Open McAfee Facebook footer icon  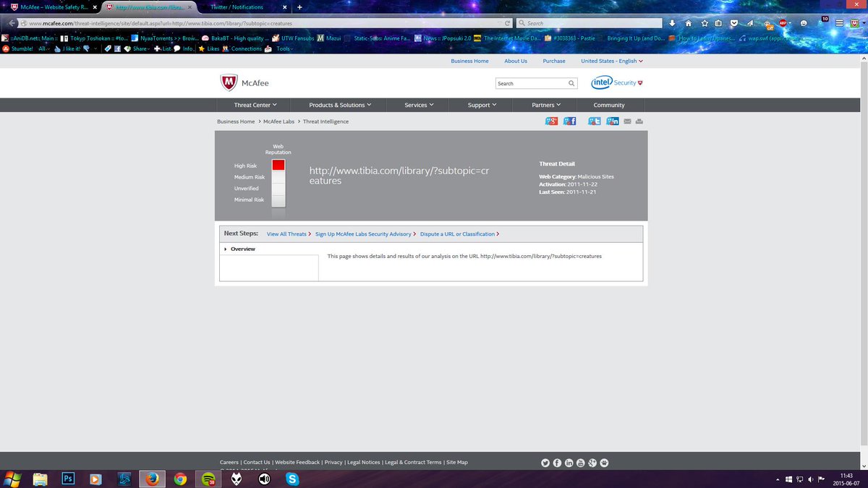pos(558,463)
